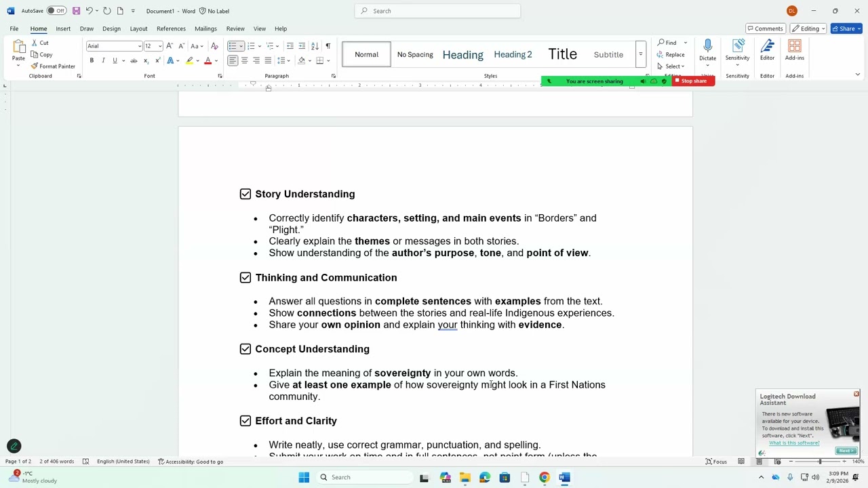Align text right
This screenshot has height=488, width=868.
click(x=256, y=60)
